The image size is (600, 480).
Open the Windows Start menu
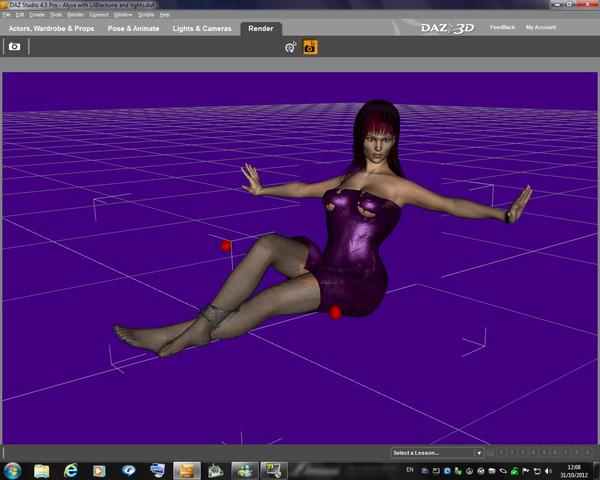(x=13, y=470)
